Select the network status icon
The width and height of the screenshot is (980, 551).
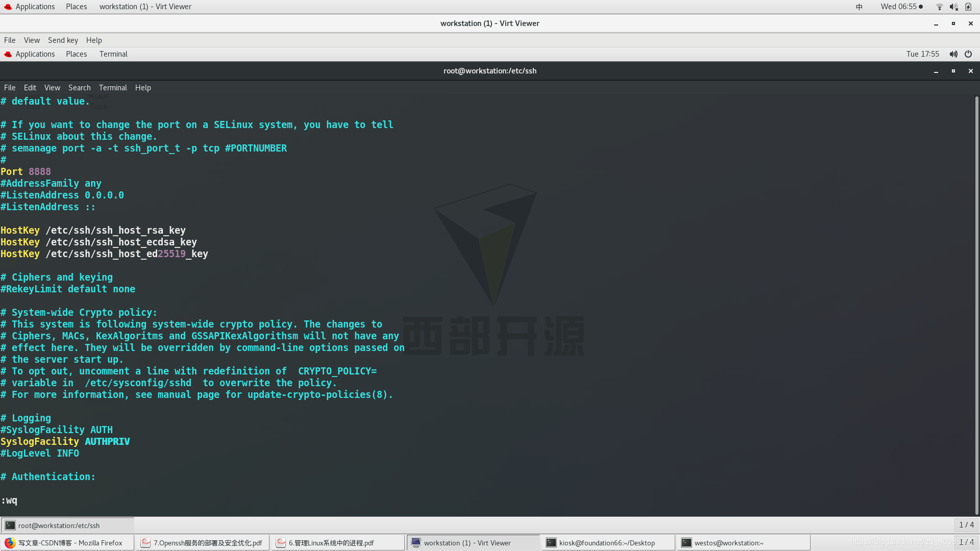click(x=938, y=6)
